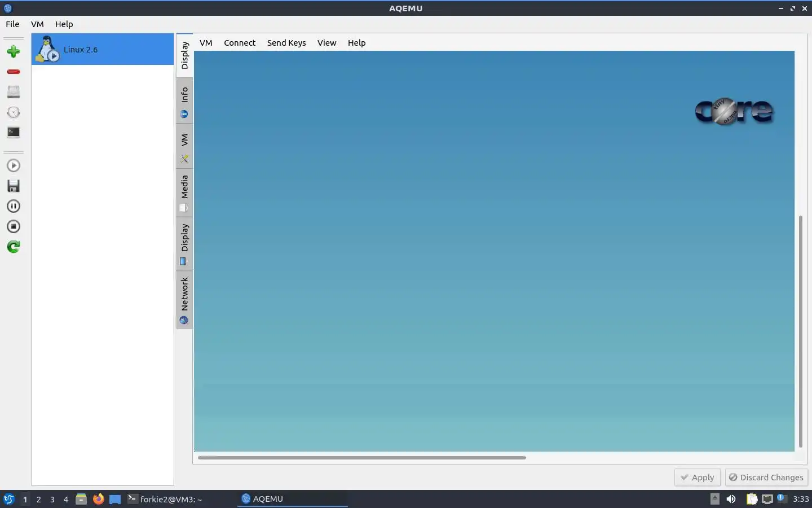
Task: Open the File menu
Action: [x=12, y=24]
